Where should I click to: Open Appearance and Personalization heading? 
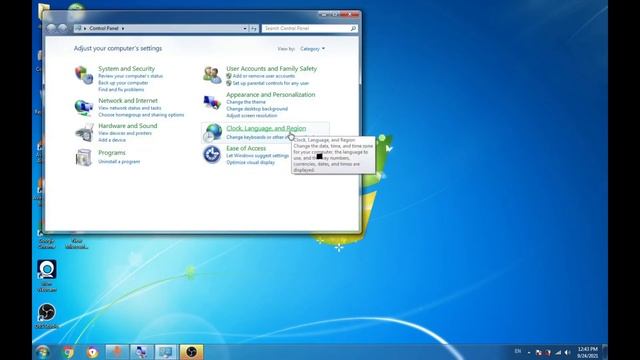pos(271,94)
